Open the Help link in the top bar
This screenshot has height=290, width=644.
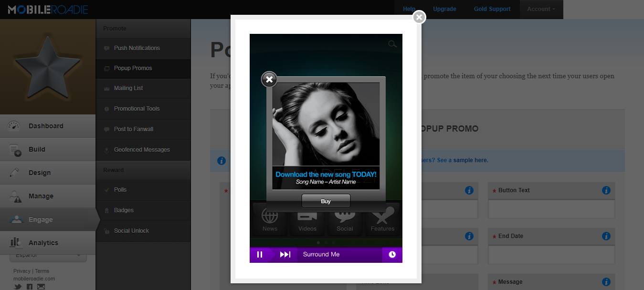point(409,9)
